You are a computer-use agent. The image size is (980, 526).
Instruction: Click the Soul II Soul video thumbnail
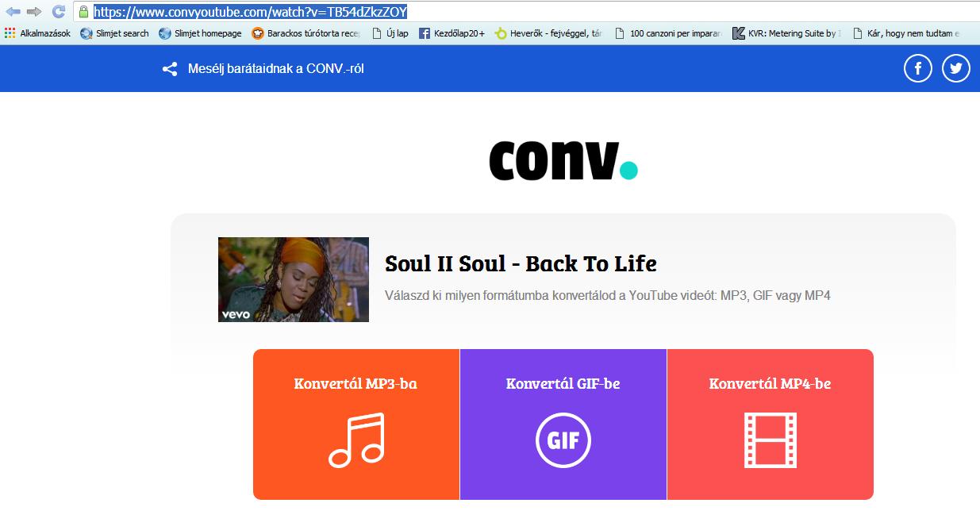click(x=294, y=279)
